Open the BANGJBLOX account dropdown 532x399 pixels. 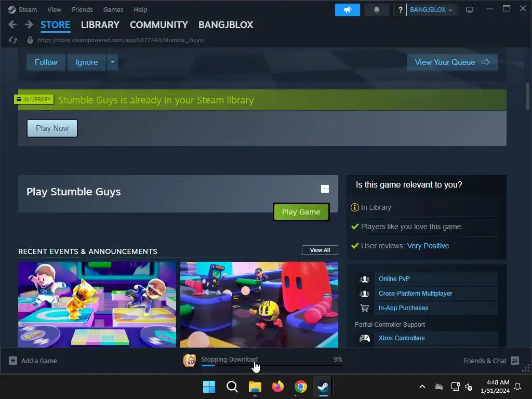pyautogui.click(x=431, y=10)
